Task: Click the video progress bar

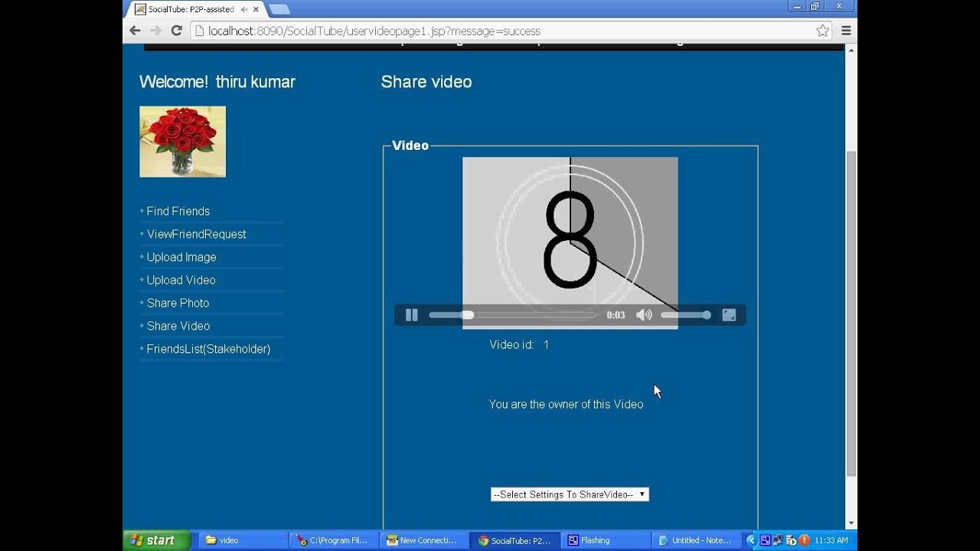Action: tap(512, 315)
